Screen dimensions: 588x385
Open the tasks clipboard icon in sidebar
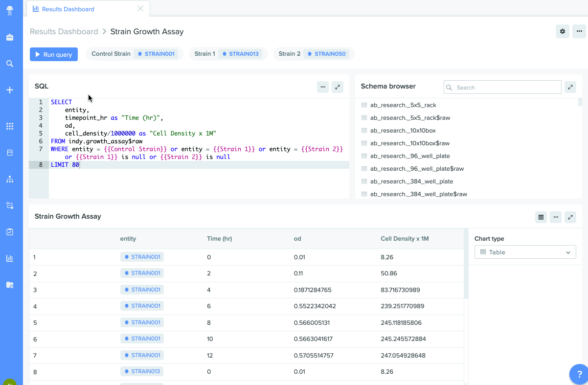point(10,232)
